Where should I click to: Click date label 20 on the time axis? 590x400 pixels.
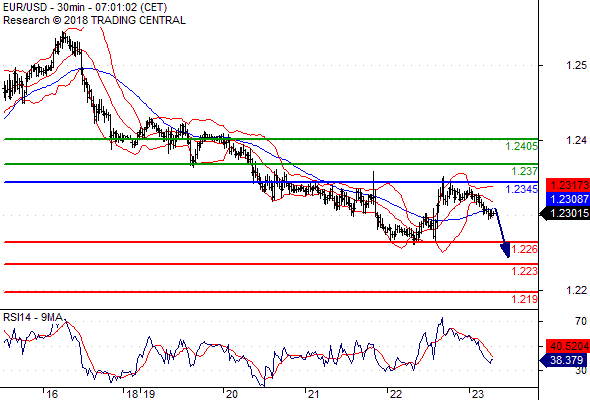pos(231,394)
